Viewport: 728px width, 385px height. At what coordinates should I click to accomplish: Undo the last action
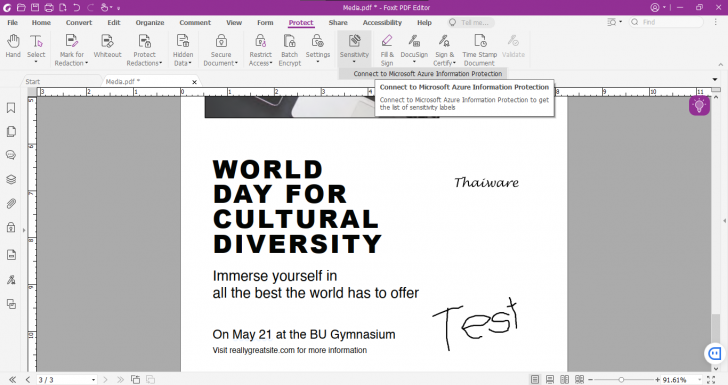coord(77,7)
